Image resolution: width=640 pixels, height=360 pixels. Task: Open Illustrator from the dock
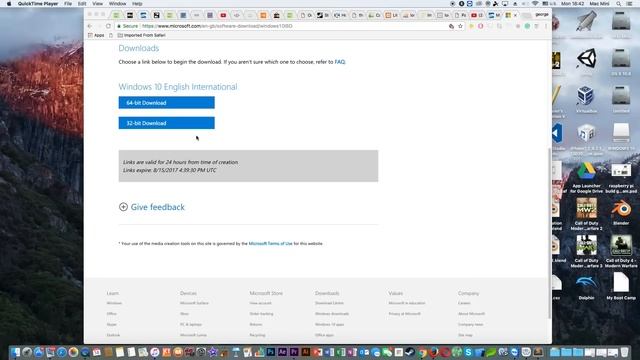click(x=305, y=352)
